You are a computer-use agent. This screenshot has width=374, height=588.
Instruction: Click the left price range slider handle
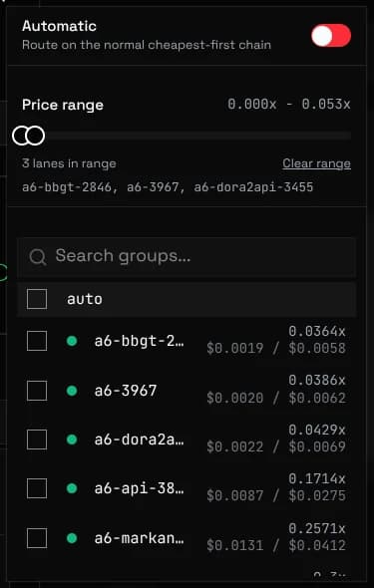21,136
